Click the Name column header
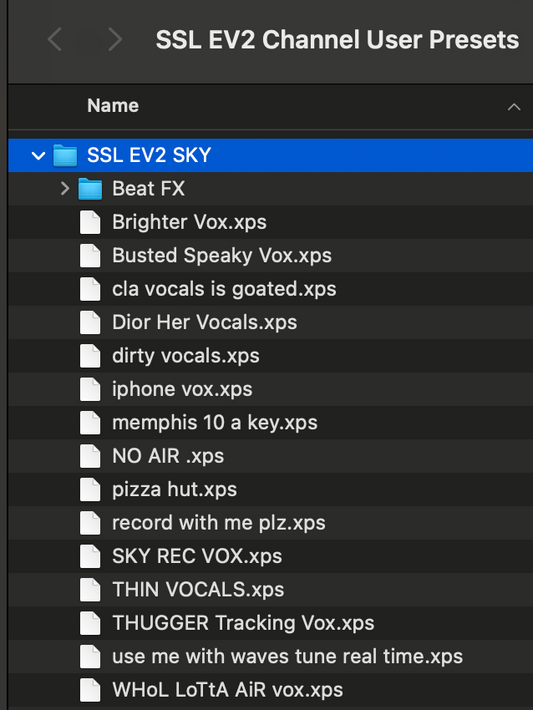Image resolution: width=533 pixels, height=710 pixels. (113, 106)
